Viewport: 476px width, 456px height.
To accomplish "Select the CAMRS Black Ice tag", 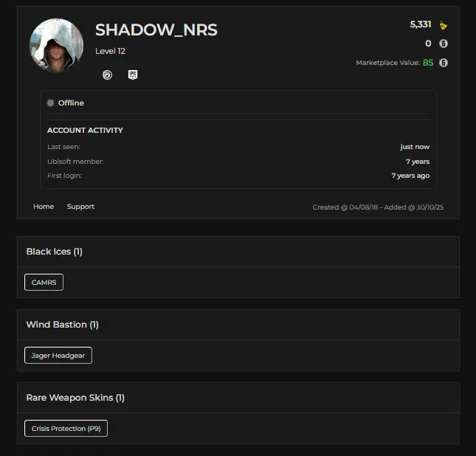I will click(44, 283).
